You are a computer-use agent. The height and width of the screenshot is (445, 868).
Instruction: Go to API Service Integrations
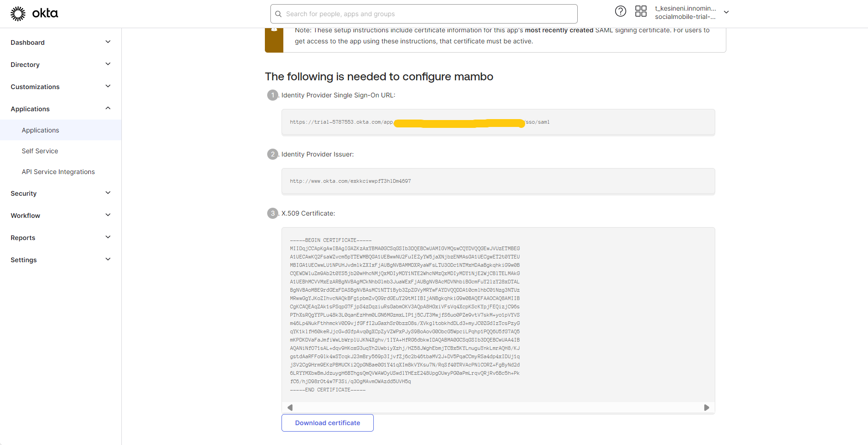(58, 172)
